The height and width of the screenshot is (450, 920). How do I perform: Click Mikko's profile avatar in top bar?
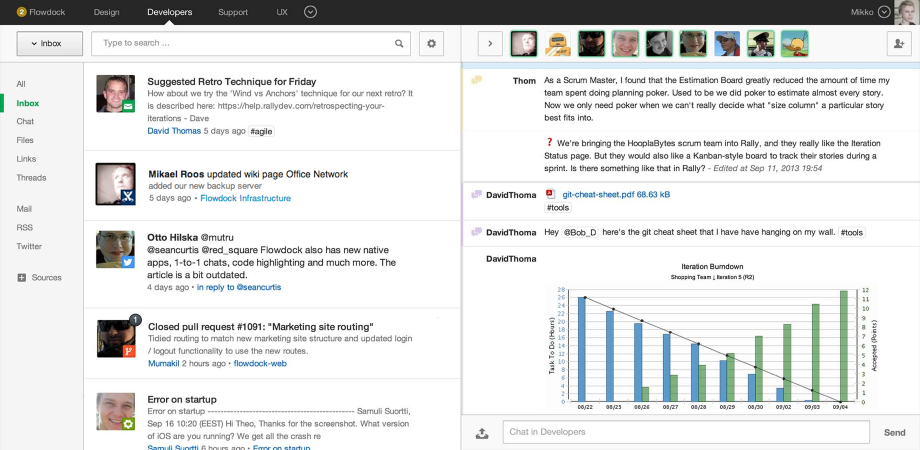(x=907, y=12)
